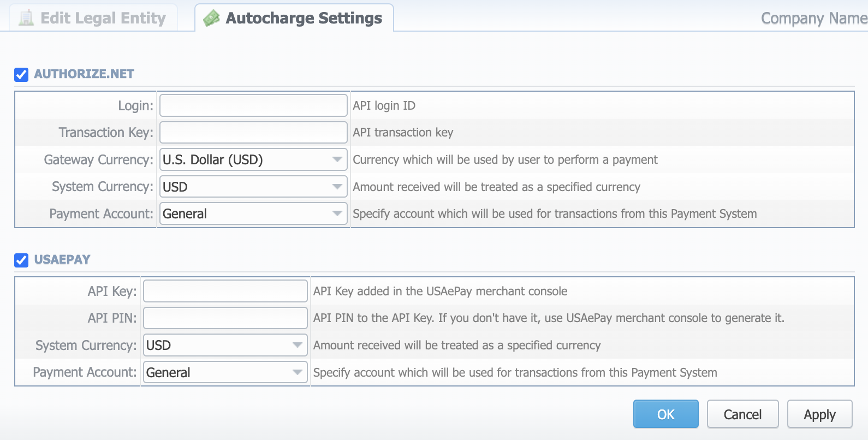Click the OK button
This screenshot has width=868, height=440.
pos(666,414)
